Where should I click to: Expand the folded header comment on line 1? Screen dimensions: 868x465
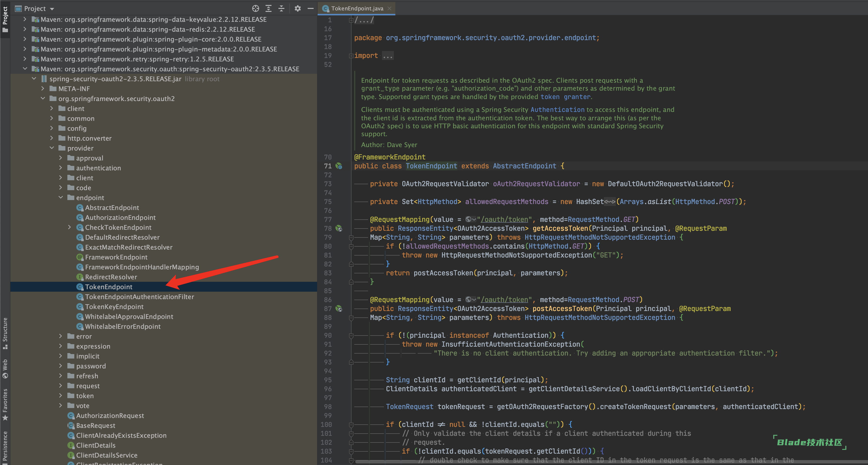tap(351, 20)
